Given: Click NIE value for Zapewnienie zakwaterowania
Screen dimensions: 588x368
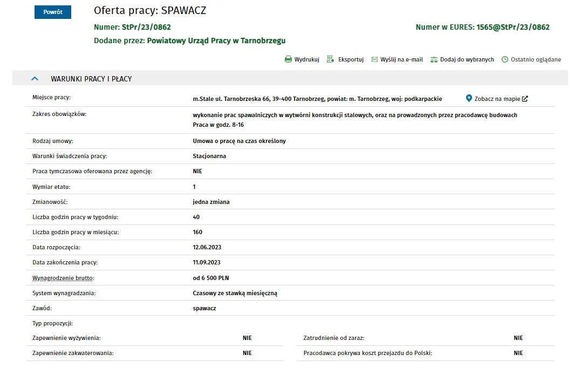Looking at the screenshot, I should tap(247, 353).
